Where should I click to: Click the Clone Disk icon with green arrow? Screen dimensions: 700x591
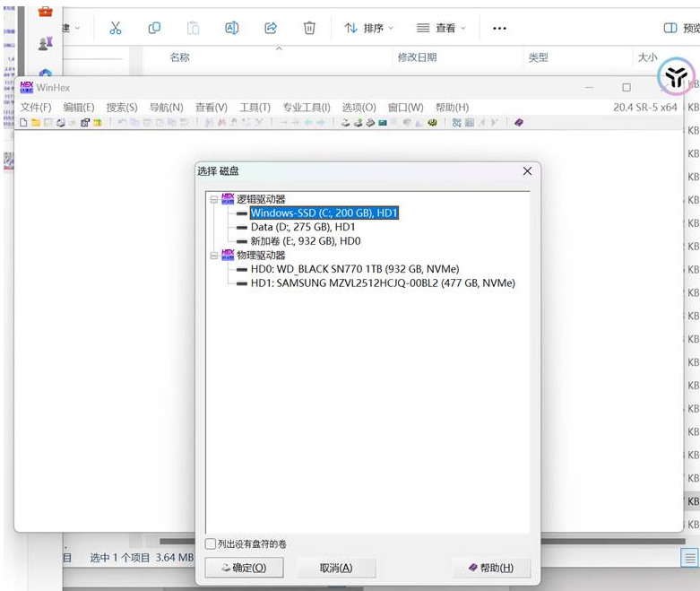[358, 123]
